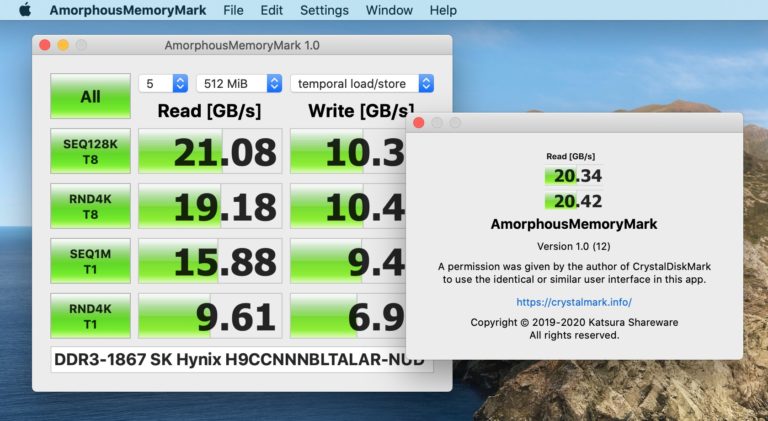The width and height of the screenshot is (768, 421).
Task: Run the SEQ128K T8 test
Action: click(90, 151)
